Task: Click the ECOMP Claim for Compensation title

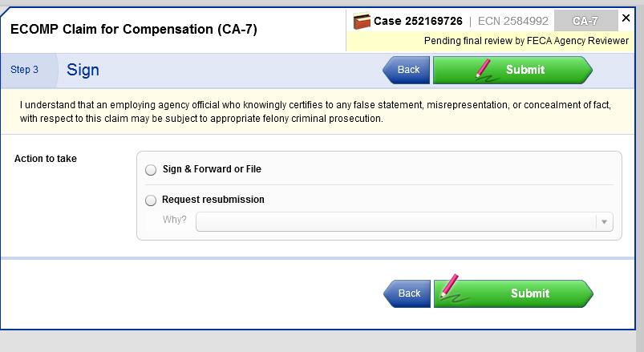Action: (x=134, y=30)
